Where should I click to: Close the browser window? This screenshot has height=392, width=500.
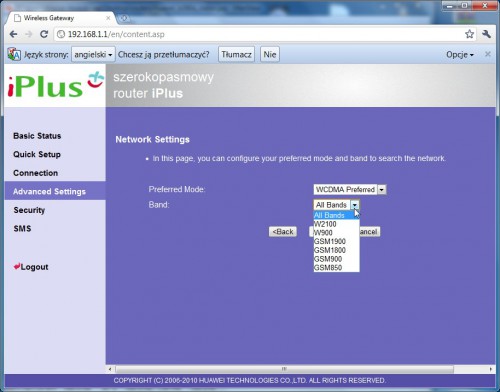point(485,5)
